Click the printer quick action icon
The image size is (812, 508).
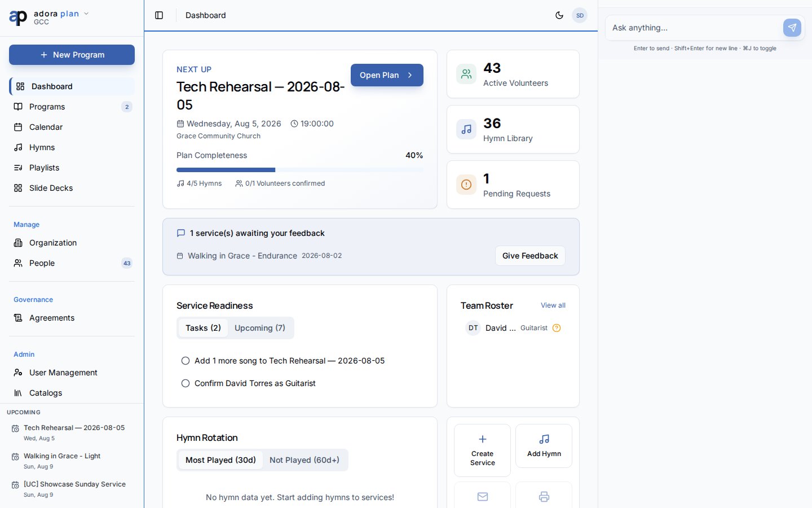(x=544, y=497)
